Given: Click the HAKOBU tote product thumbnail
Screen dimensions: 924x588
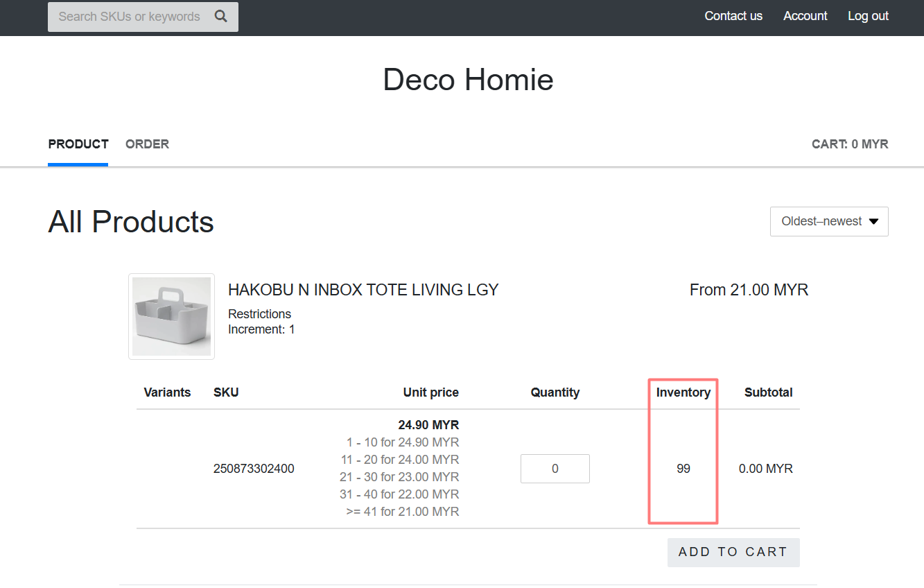Looking at the screenshot, I should point(171,316).
